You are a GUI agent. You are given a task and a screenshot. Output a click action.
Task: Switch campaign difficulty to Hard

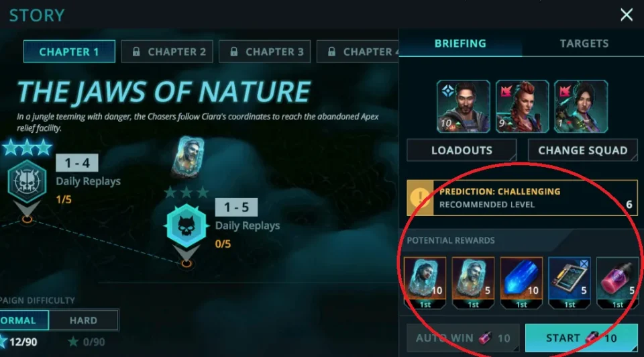pyautogui.click(x=84, y=321)
